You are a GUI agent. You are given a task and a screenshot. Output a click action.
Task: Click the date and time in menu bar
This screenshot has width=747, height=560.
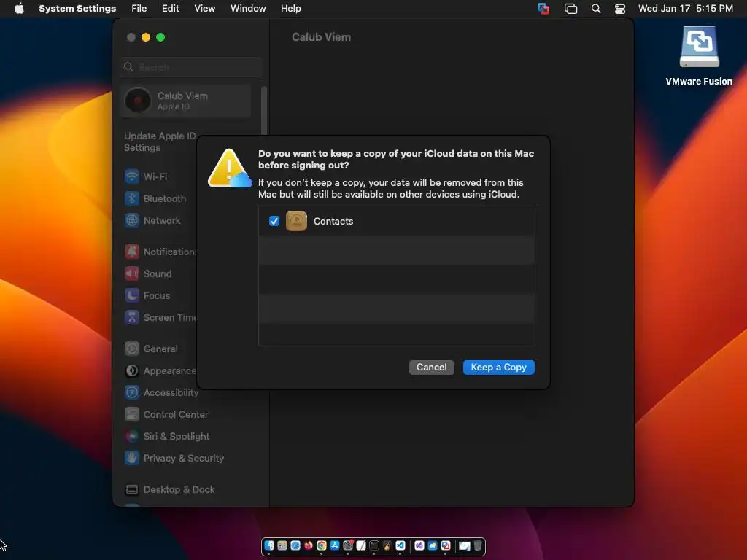coord(686,8)
